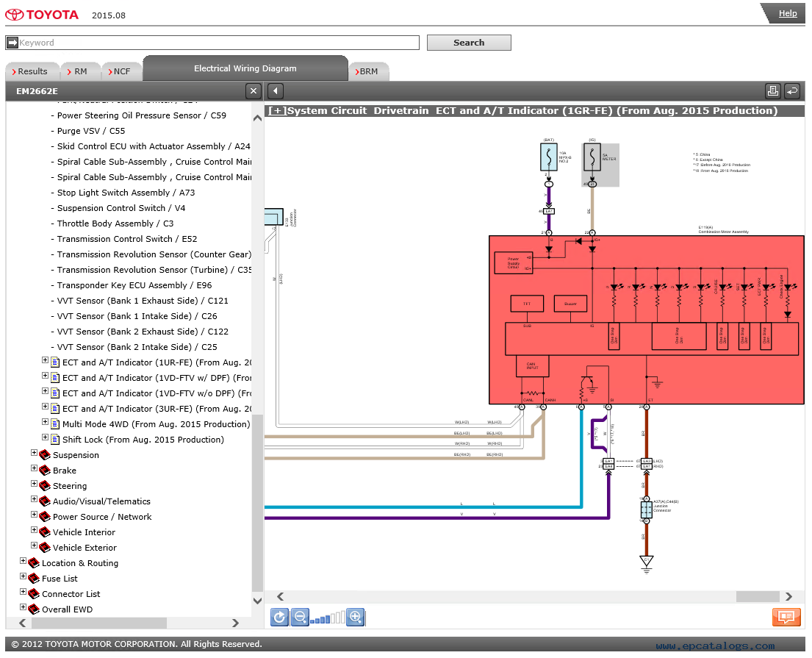Zoom in using the plus magnifier icon
The width and height of the screenshot is (812, 658).
(x=355, y=617)
